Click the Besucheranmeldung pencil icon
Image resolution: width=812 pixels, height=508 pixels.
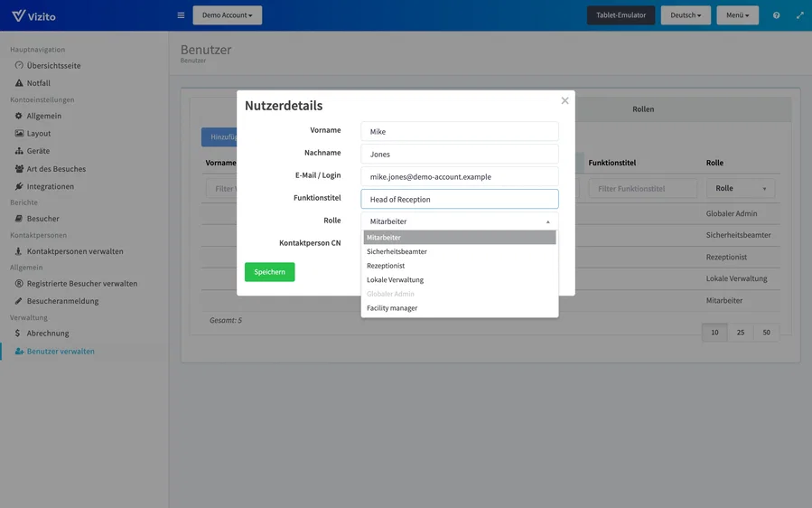19,301
